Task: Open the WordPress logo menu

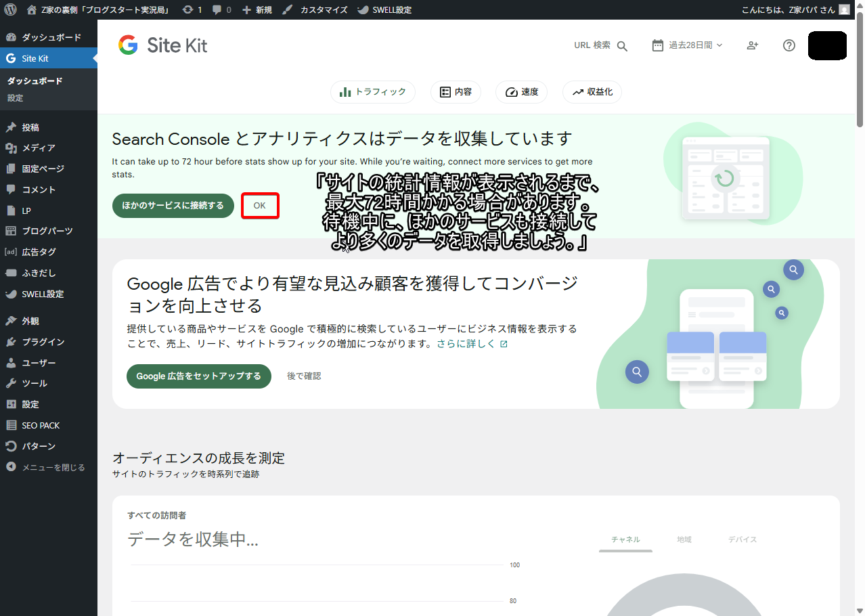Action: [11, 9]
